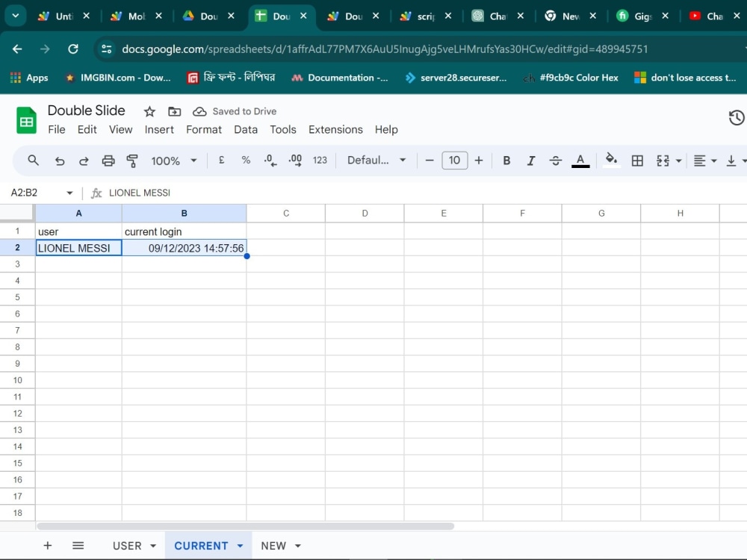Open vertical align options
747x560 pixels.
[x=735, y=161]
